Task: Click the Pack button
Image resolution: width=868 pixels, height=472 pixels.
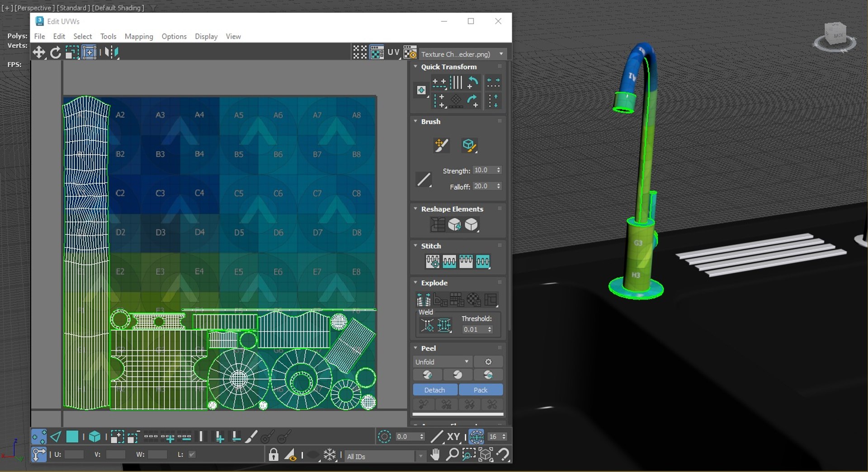Action: 481,390
